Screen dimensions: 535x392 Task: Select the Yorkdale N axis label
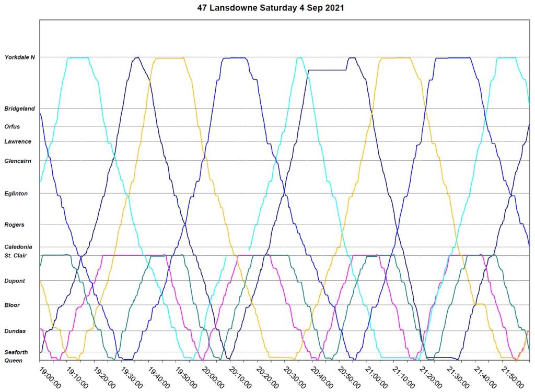point(20,57)
